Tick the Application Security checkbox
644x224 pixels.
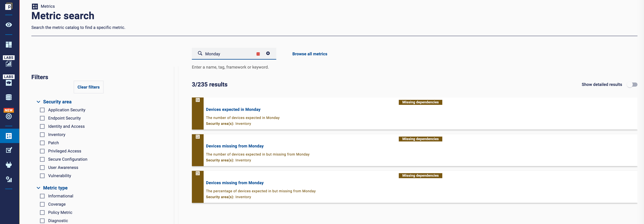[42, 110]
